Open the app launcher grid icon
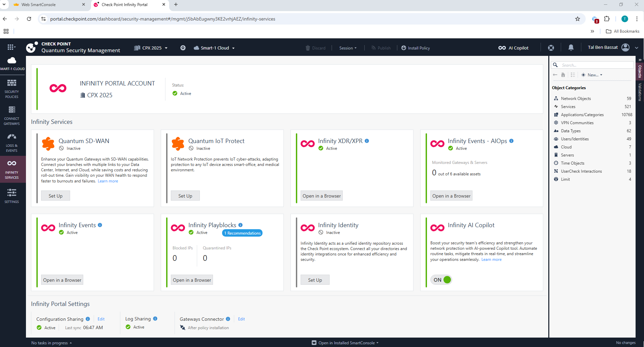This screenshot has width=644, height=347. [10, 47]
